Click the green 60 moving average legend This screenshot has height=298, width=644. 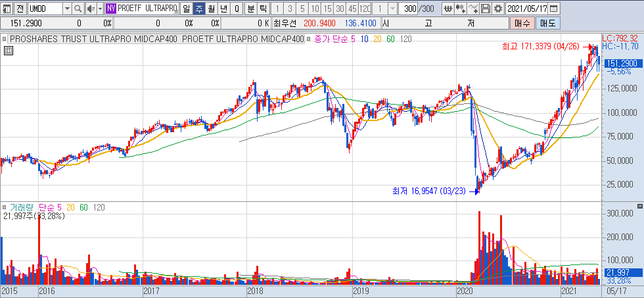click(390, 39)
